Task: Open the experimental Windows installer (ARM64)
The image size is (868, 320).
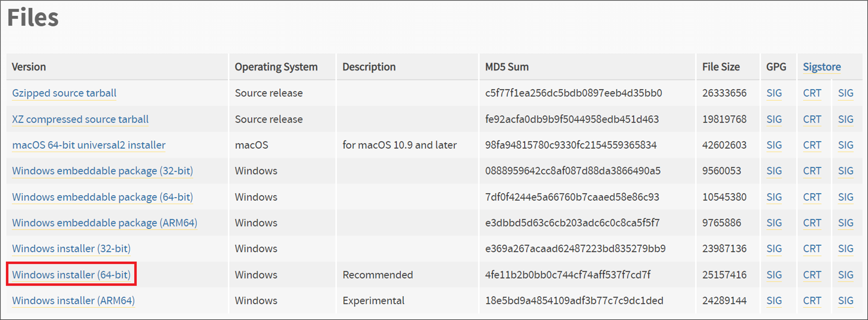Action: 73,301
